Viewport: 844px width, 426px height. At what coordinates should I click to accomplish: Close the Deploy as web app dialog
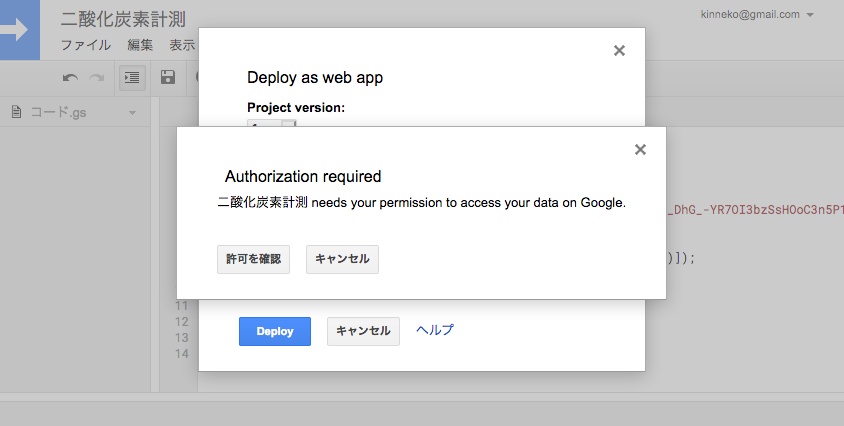pyautogui.click(x=619, y=51)
